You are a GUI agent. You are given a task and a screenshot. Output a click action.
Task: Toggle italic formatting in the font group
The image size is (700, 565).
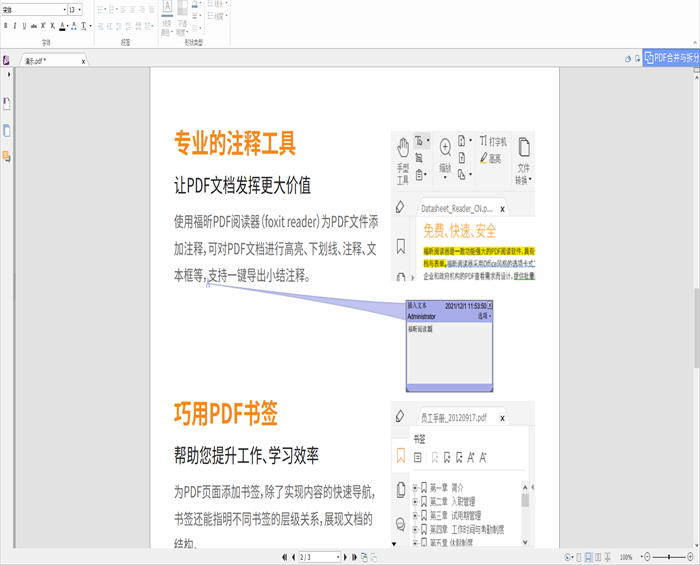15,26
